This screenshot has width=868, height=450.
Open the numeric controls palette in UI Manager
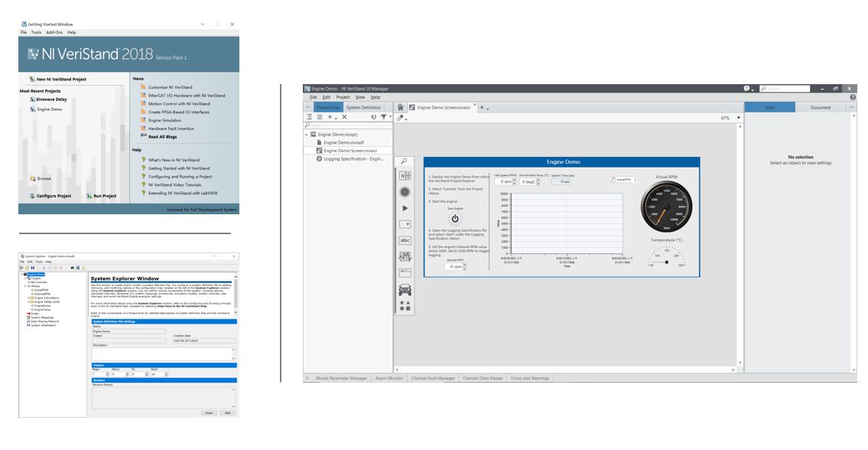[x=405, y=175]
